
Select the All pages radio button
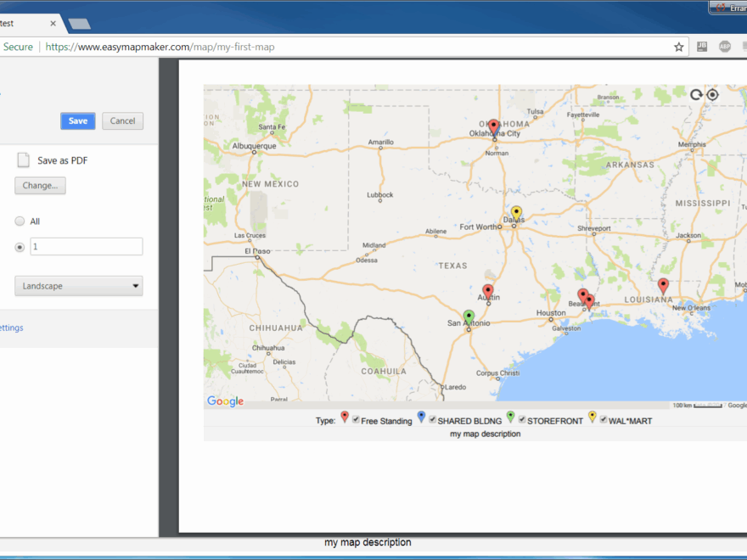(20, 221)
